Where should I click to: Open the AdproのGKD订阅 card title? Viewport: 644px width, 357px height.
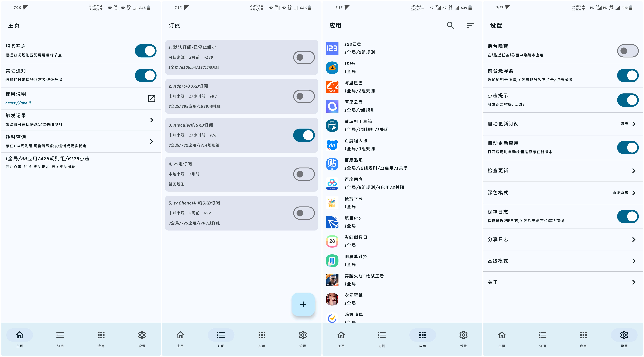(x=188, y=86)
